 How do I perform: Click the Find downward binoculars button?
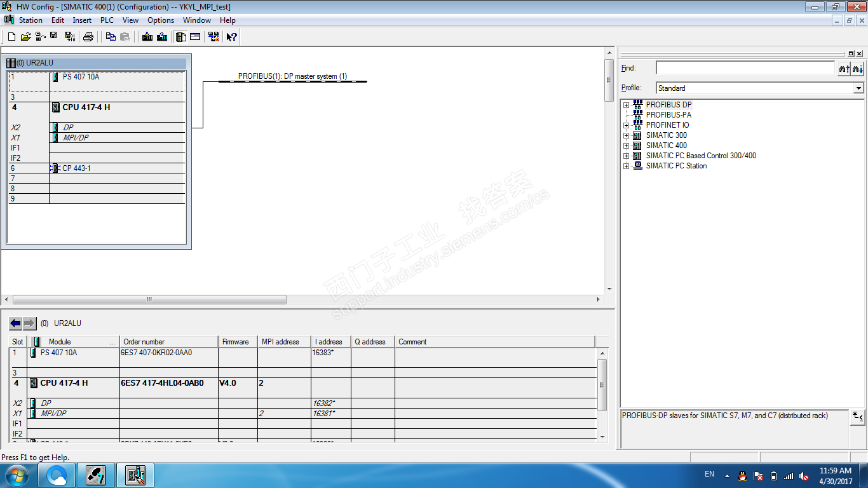[858, 68]
